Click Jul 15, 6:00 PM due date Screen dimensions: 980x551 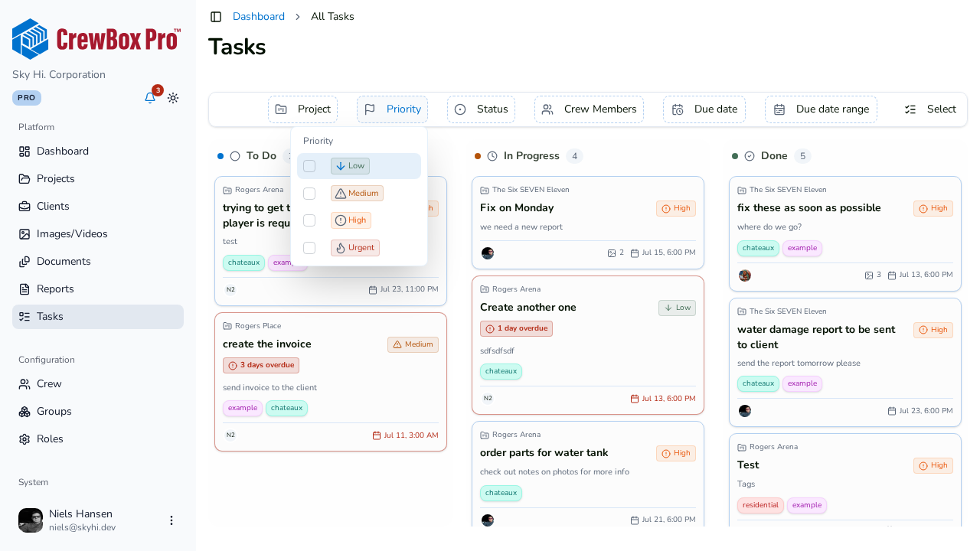663,253
